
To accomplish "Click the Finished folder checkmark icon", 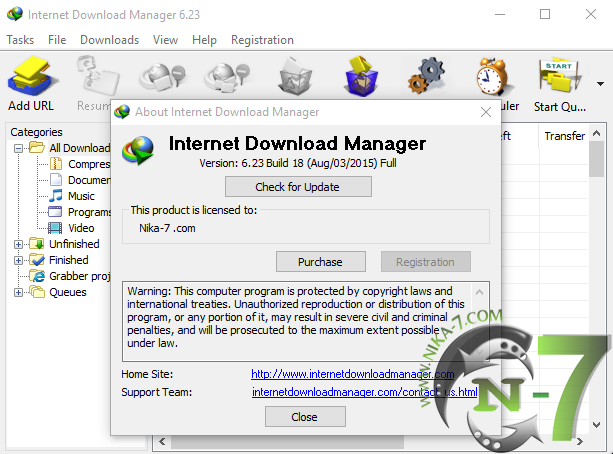I will tap(37, 259).
